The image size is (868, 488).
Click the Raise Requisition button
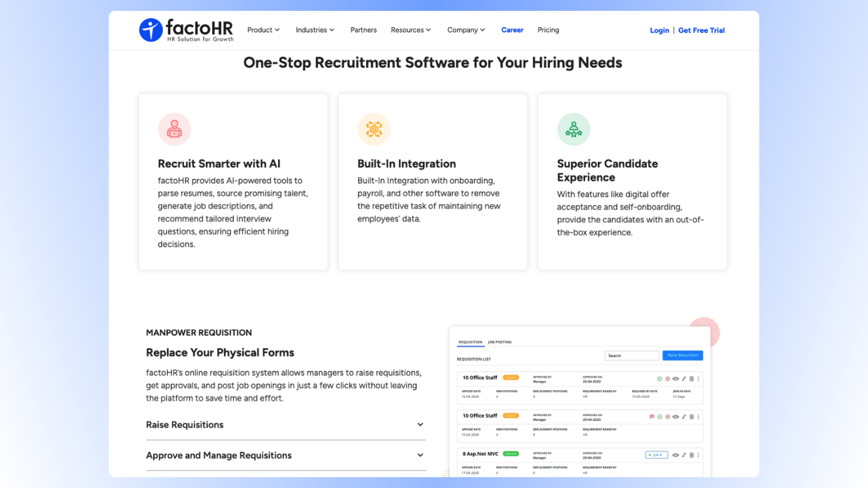682,355
